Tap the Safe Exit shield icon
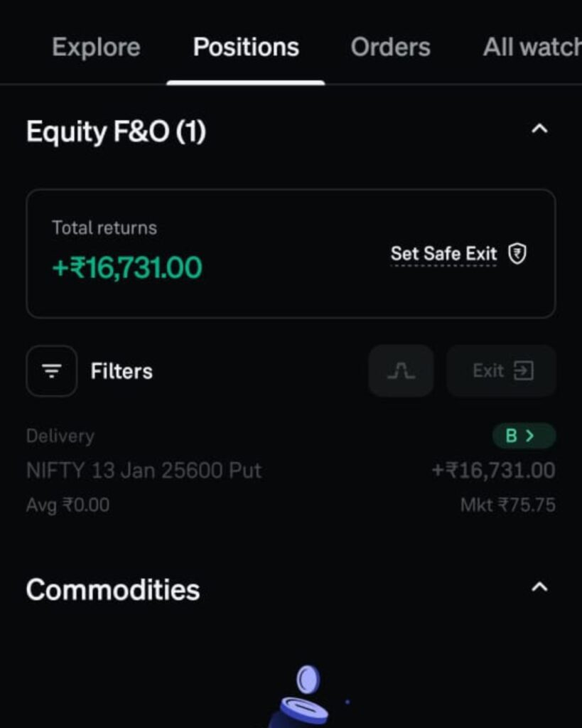The image size is (582, 728). (x=517, y=254)
